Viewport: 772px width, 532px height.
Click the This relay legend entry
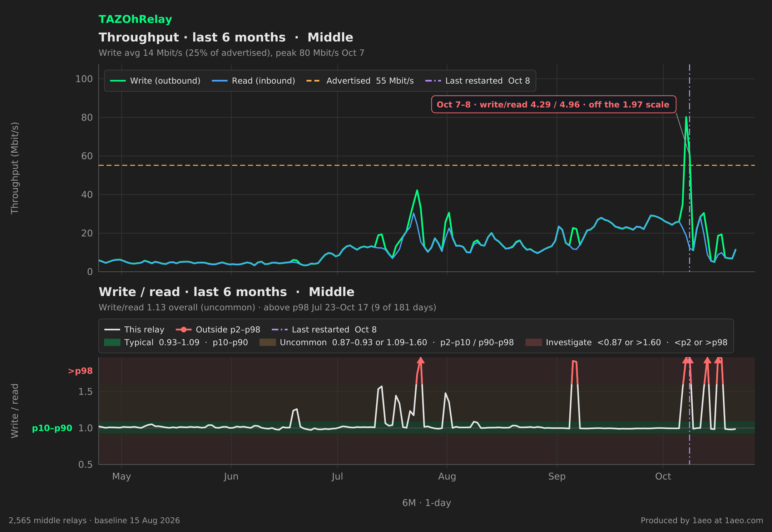tap(134, 330)
